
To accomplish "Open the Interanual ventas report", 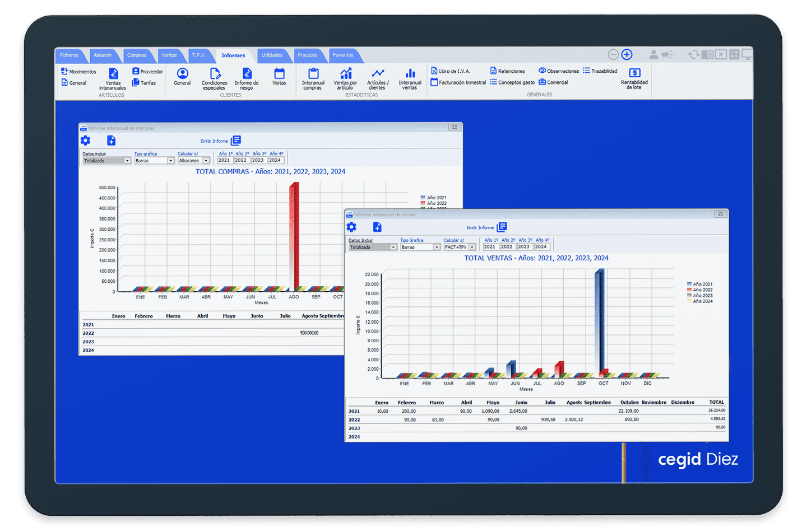I will pyautogui.click(x=410, y=78).
